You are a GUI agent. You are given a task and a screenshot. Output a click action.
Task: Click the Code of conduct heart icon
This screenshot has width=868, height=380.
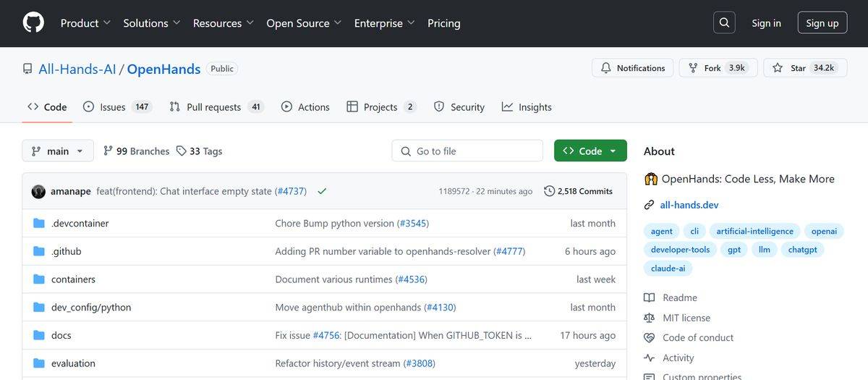[649, 337]
